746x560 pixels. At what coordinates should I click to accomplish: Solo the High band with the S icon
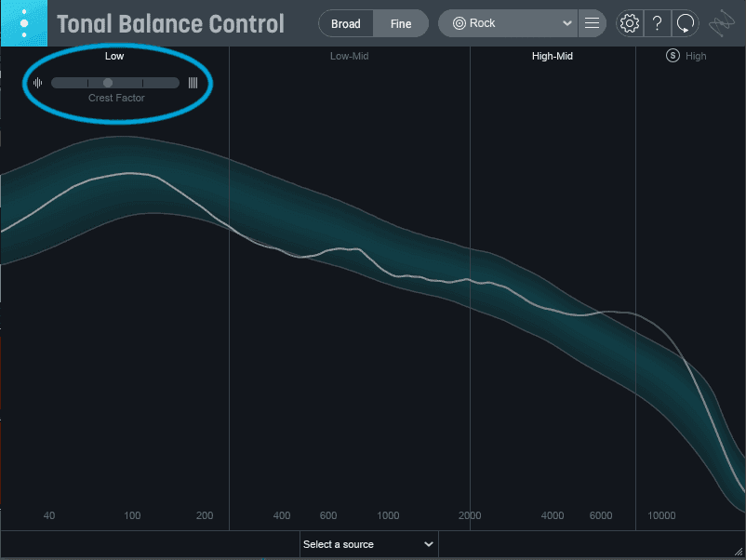(x=673, y=56)
